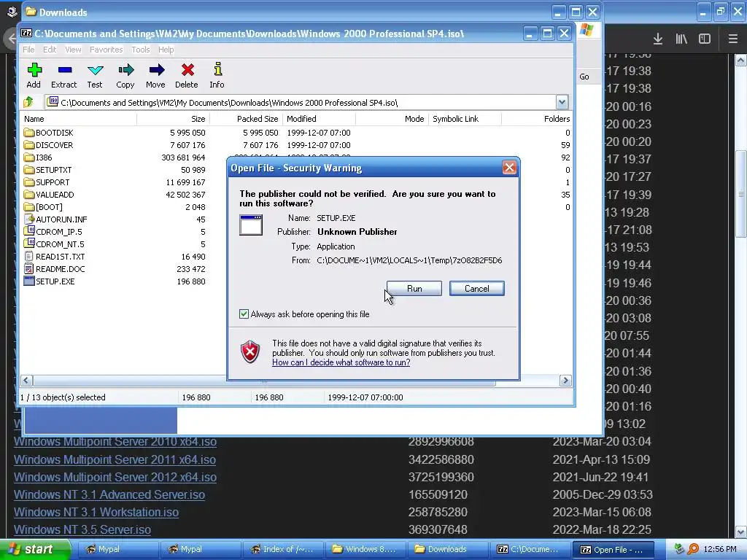Click the Extract toolbar icon
This screenshot has height=560, width=747.
pyautogui.click(x=64, y=75)
